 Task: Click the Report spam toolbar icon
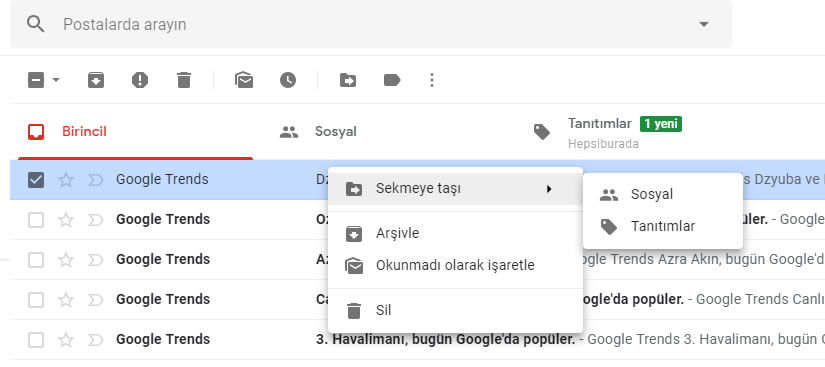click(139, 80)
